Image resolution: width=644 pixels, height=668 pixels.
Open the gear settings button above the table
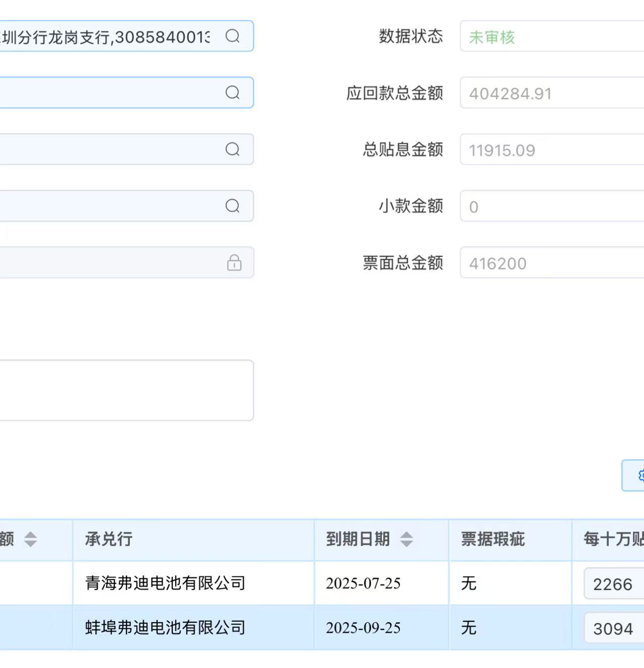[638, 475]
